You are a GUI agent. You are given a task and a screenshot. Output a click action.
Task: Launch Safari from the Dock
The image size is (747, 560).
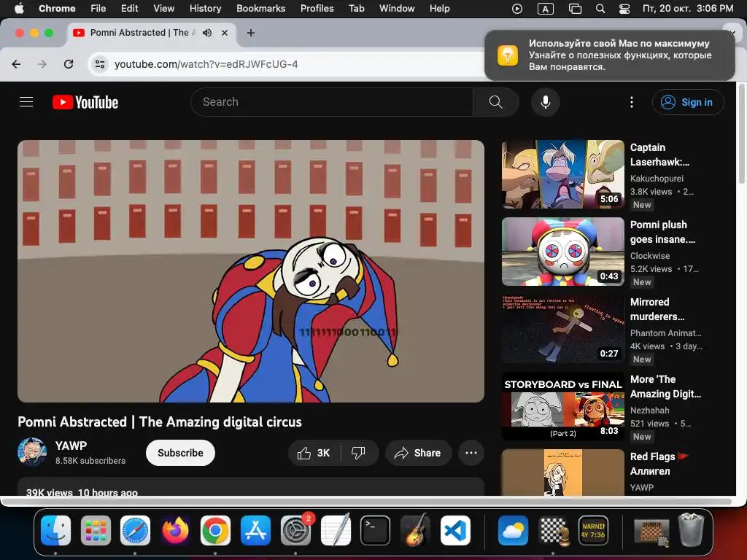[x=135, y=531]
